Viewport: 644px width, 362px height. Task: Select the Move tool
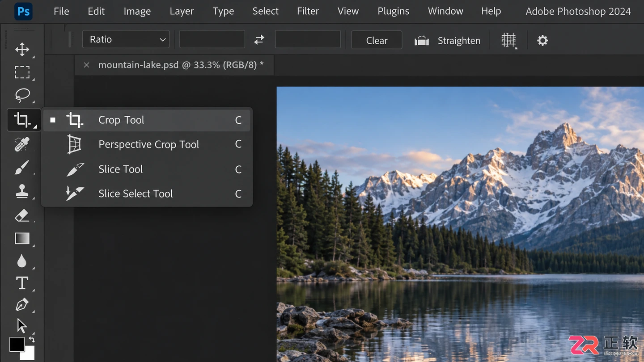pyautogui.click(x=22, y=49)
